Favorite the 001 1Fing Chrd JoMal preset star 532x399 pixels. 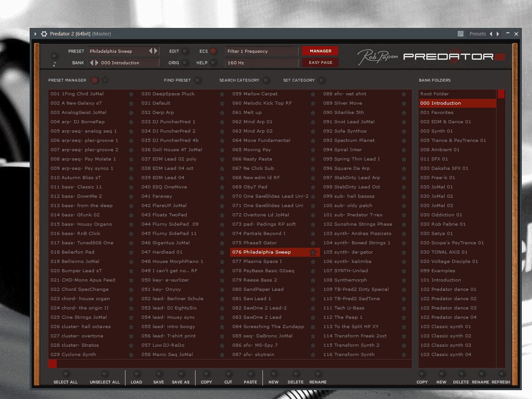(131, 94)
